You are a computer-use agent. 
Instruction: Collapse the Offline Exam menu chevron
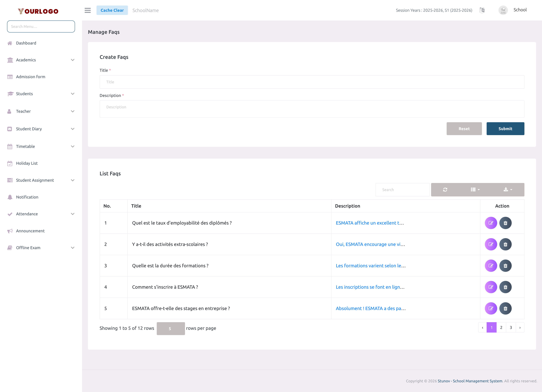pyautogui.click(x=73, y=248)
